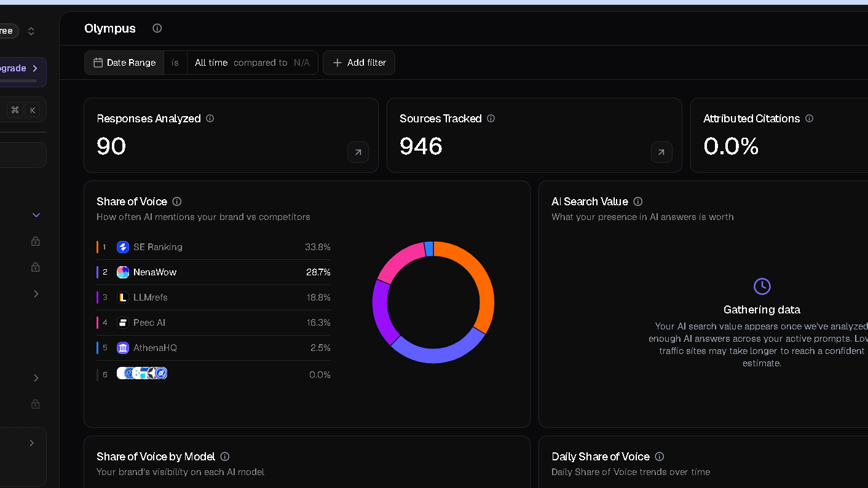
Task: Click the calendar icon in Date Range
Action: [98, 63]
